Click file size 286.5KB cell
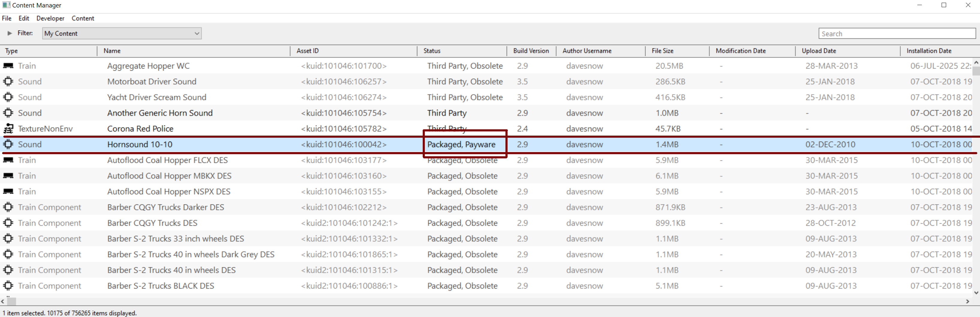 point(670,82)
